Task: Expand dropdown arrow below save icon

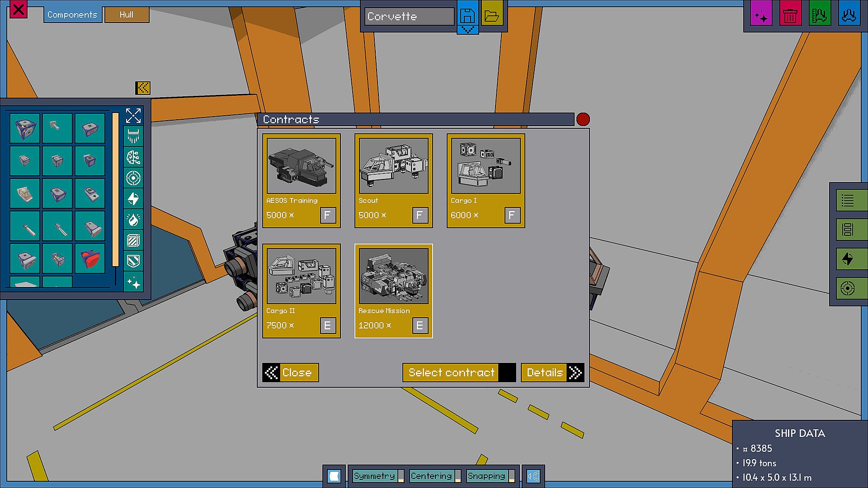Action: tap(467, 30)
